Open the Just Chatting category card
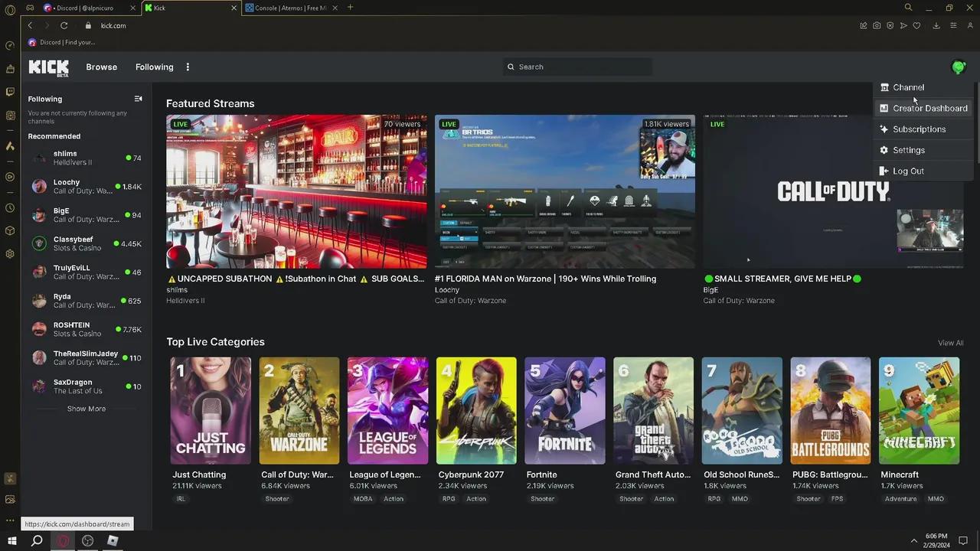Viewport: 980px width, 551px height. (x=211, y=410)
